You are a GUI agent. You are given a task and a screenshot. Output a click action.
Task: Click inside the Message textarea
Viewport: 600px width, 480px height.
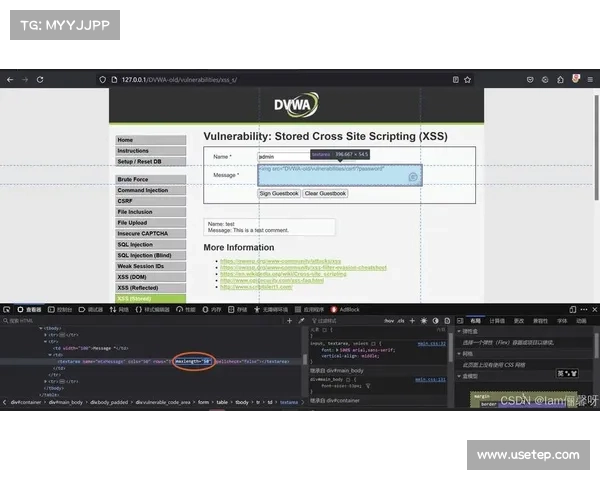(x=340, y=175)
